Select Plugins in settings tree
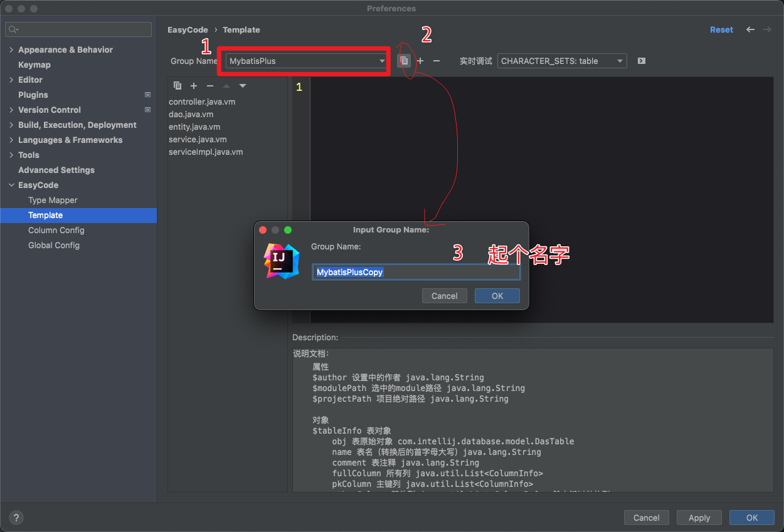This screenshot has width=784, height=532. point(33,95)
